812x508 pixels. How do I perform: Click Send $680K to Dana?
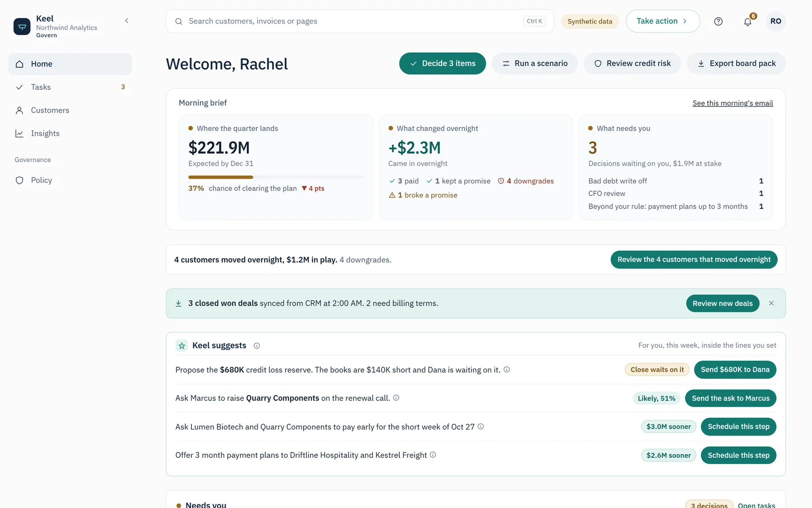pos(735,369)
